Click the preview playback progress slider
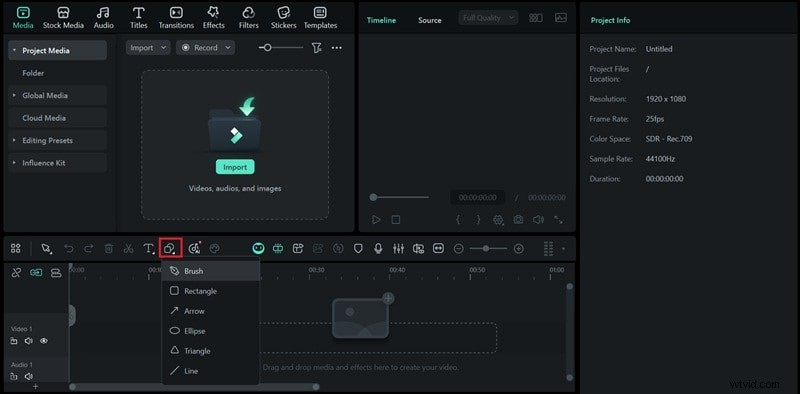This screenshot has height=394, width=800. tap(399, 197)
